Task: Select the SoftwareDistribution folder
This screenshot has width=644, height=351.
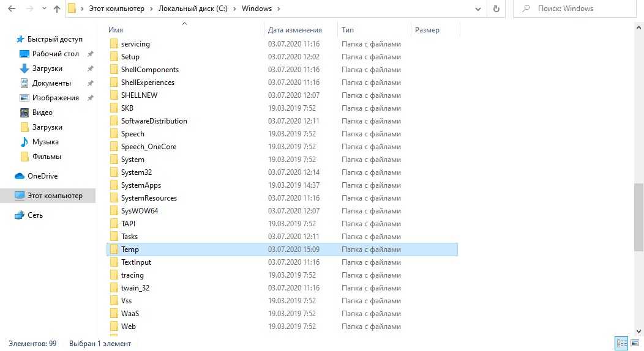Action: (154, 121)
